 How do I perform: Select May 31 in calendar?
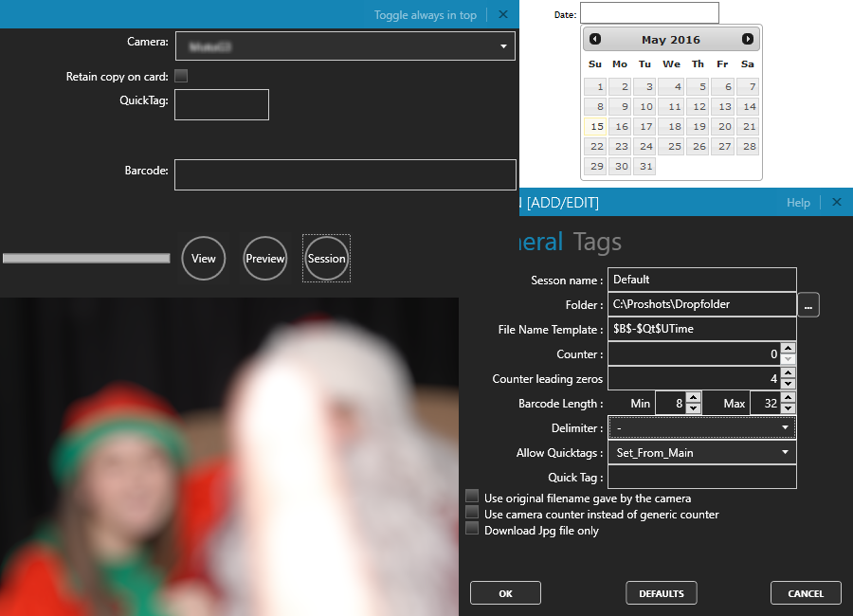click(644, 166)
